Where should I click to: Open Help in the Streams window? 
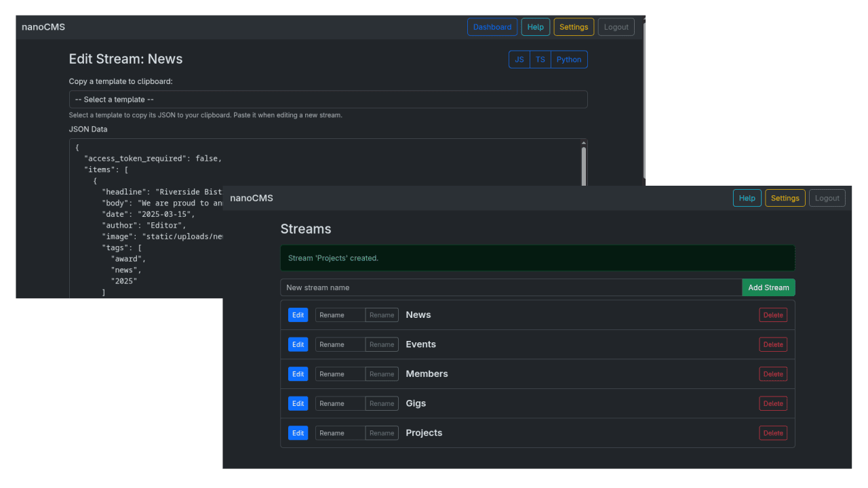pyautogui.click(x=747, y=198)
